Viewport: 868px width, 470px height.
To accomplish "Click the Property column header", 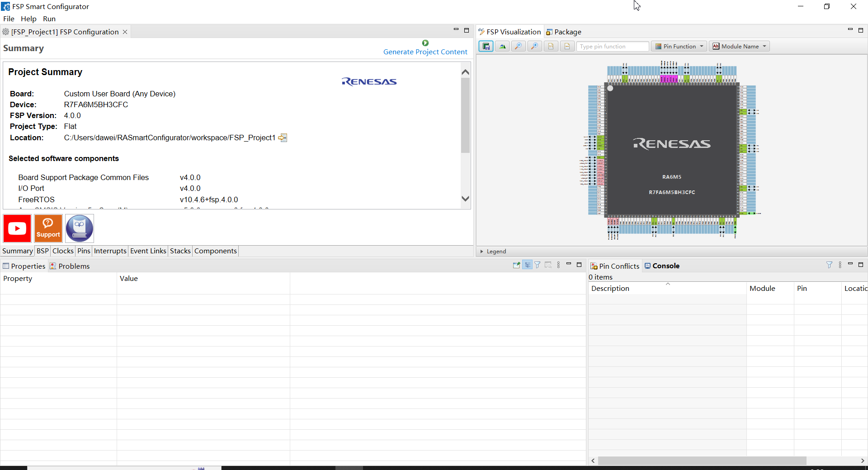I will (x=58, y=279).
